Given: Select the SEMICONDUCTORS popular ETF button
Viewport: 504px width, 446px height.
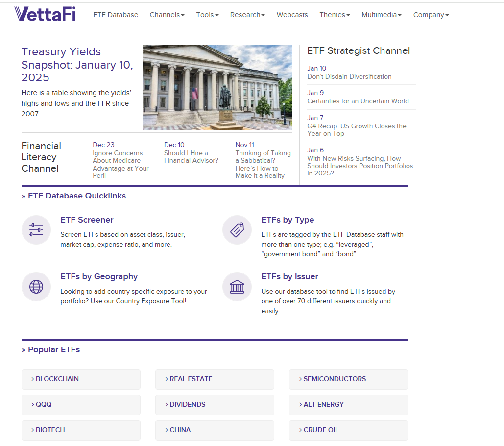Looking at the screenshot, I should click(x=348, y=379).
